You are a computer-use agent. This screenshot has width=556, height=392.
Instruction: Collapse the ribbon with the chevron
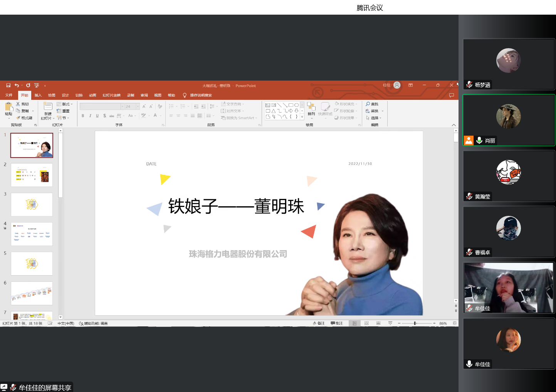pos(454,125)
